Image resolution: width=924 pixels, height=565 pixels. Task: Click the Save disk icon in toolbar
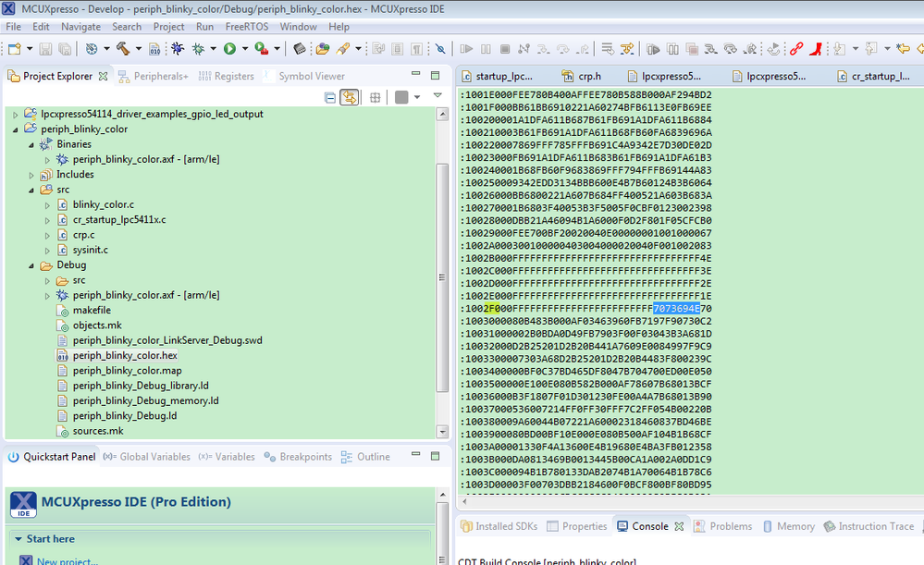(x=45, y=49)
